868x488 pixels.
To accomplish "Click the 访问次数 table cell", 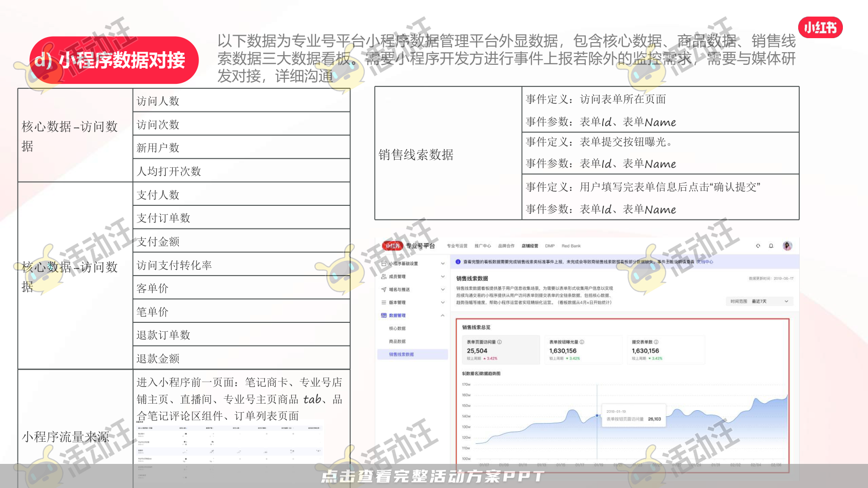I will tap(242, 124).
